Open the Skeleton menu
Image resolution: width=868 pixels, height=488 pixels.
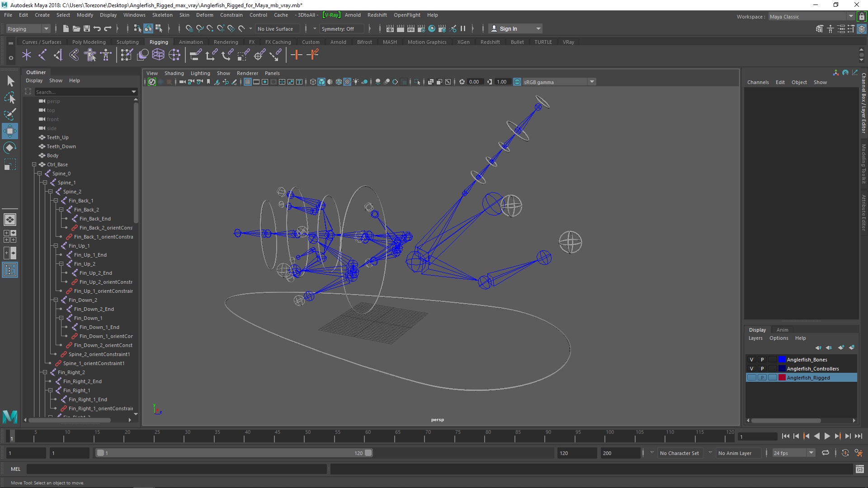(162, 15)
